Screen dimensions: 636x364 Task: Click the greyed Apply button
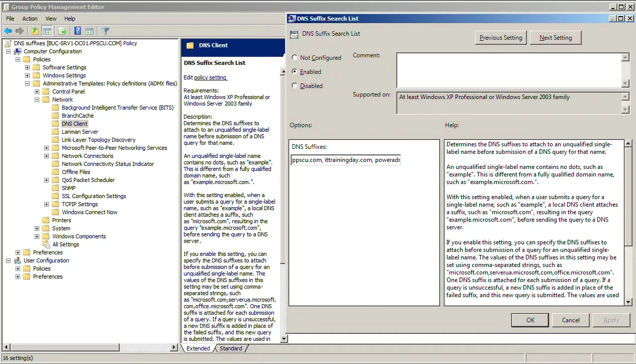tap(611, 320)
